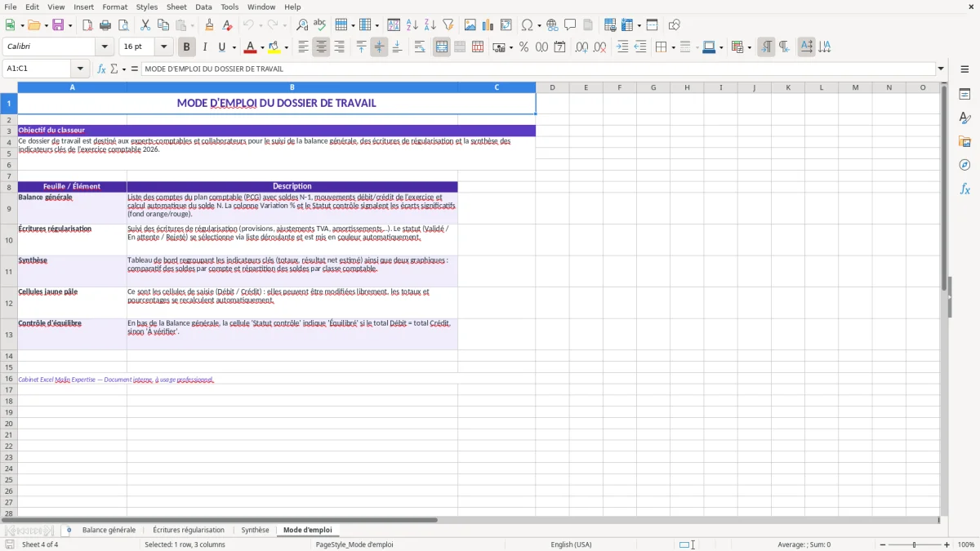980x551 pixels.
Task: Open the Styles menu
Action: point(147,7)
